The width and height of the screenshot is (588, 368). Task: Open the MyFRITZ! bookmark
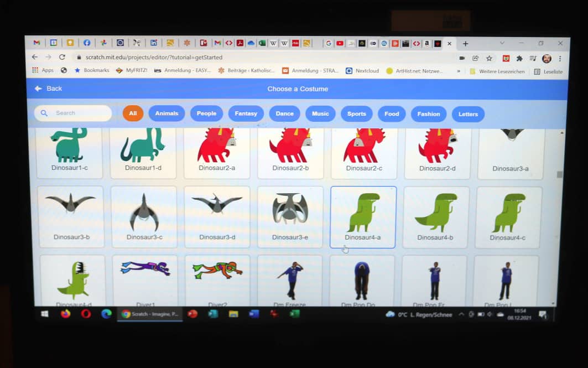pyautogui.click(x=132, y=70)
